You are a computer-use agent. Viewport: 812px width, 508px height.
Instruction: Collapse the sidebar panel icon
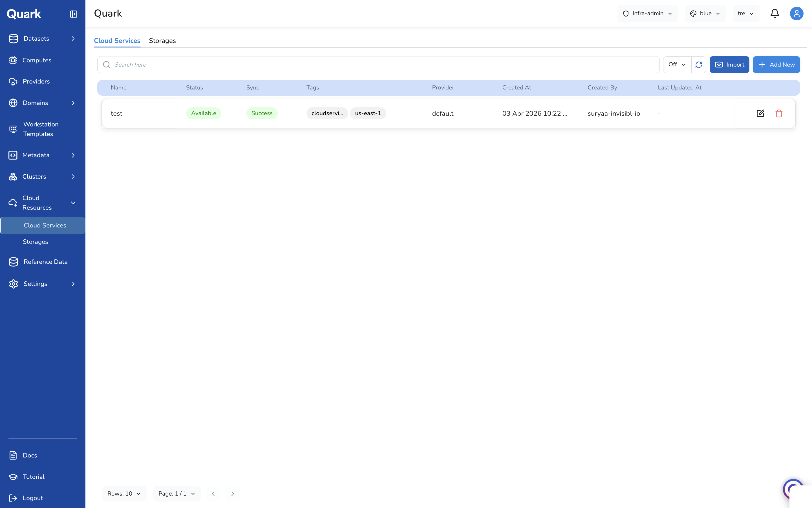click(x=74, y=14)
